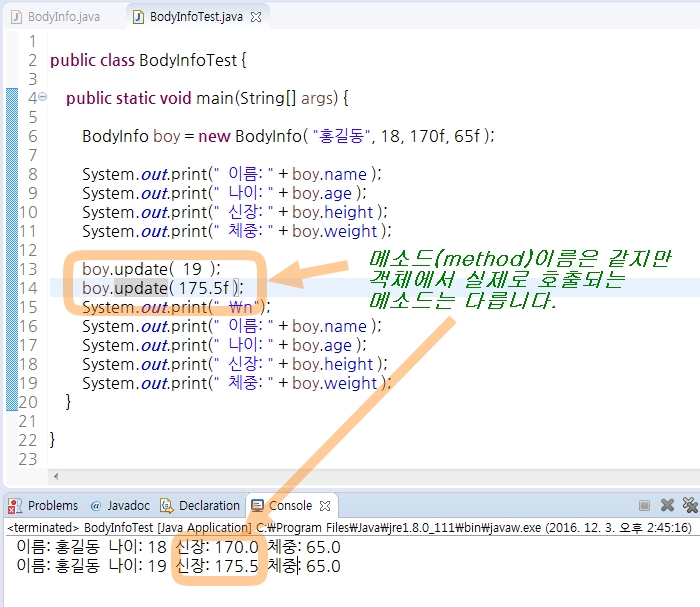Image resolution: width=700 pixels, height=607 pixels.
Task: Open the Javadoc view tab
Action: coord(120,506)
